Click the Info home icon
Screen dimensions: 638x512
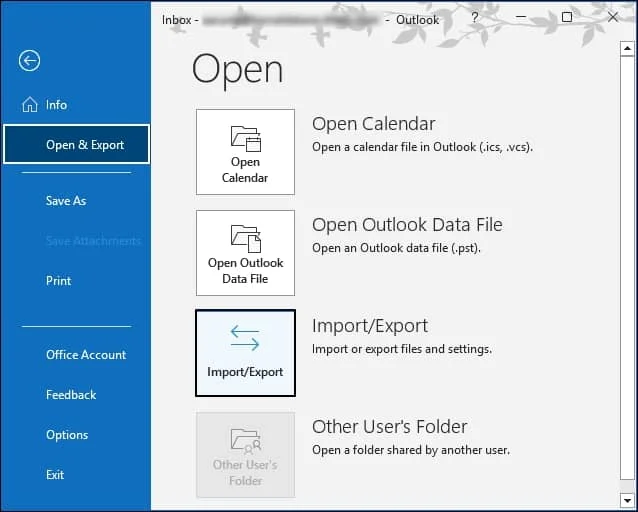pos(30,105)
